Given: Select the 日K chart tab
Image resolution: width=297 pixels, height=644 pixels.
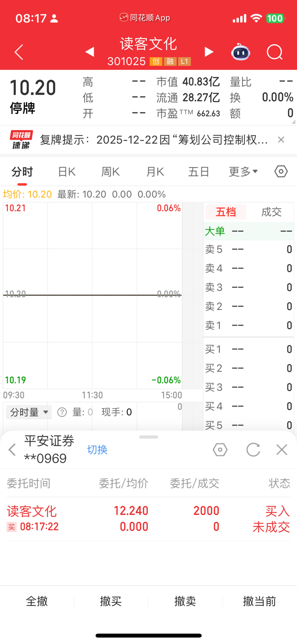Looking at the screenshot, I should click(67, 172).
